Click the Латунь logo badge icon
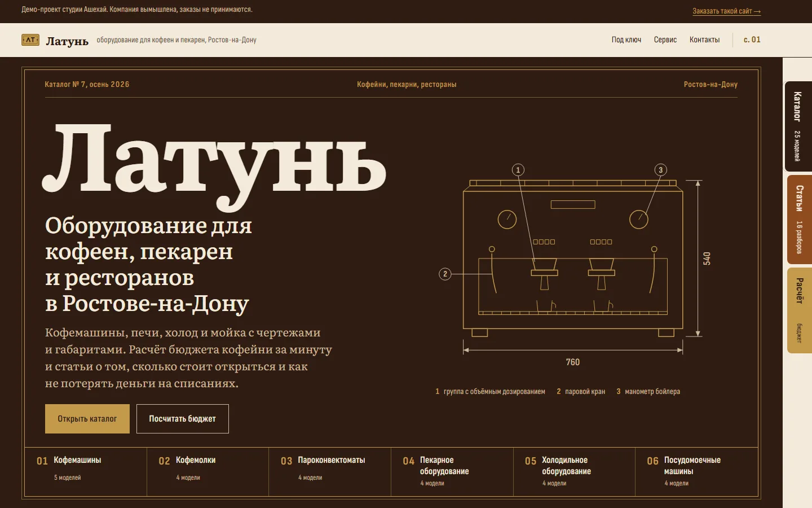This screenshot has height=508, width=812. click(x=30, y=40)
